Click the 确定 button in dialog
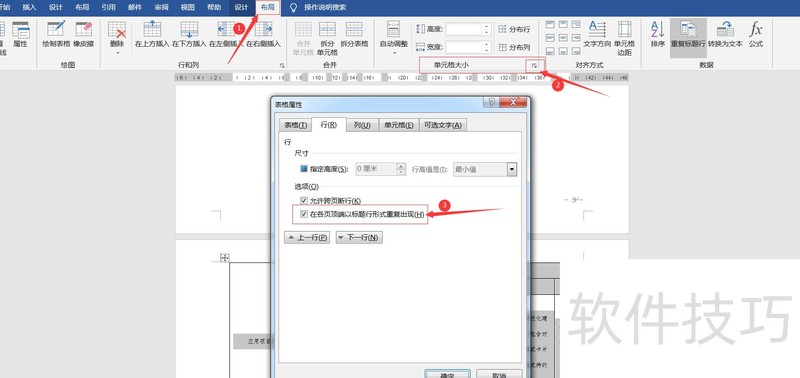800x378 pixels. 447,374
